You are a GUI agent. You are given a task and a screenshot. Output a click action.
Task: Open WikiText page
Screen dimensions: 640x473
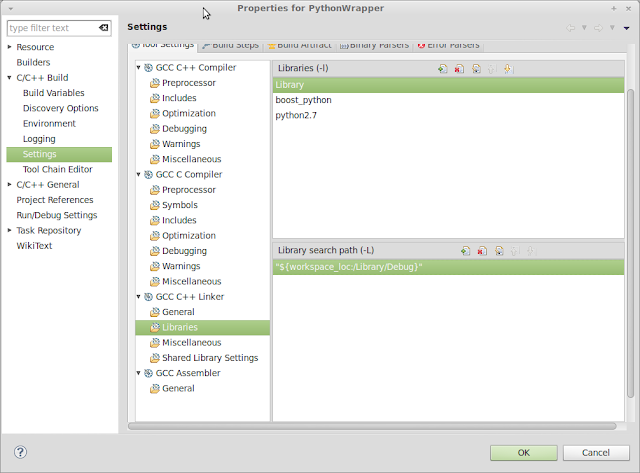coord(34,246)
